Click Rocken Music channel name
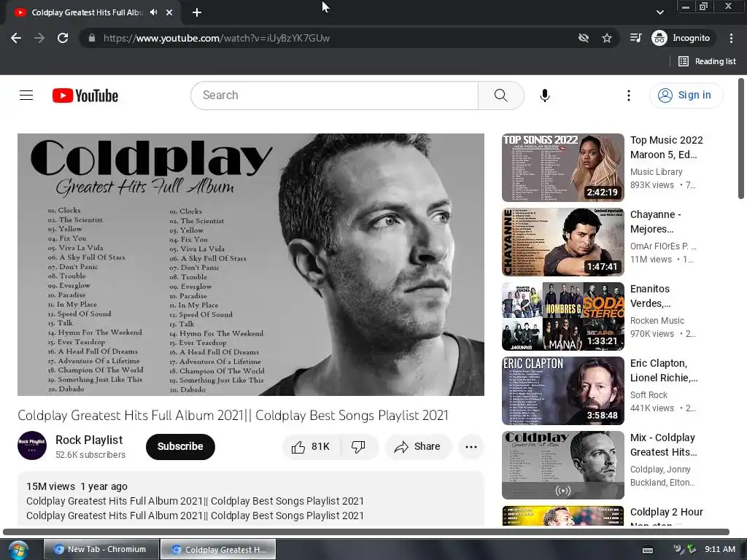This screenshot has width=747, height=560. point(657,321)
